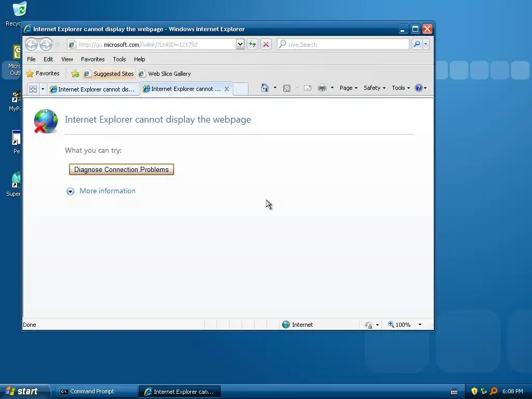
Task: Click the Forward navigation arrow
Action: coord(46,44)
